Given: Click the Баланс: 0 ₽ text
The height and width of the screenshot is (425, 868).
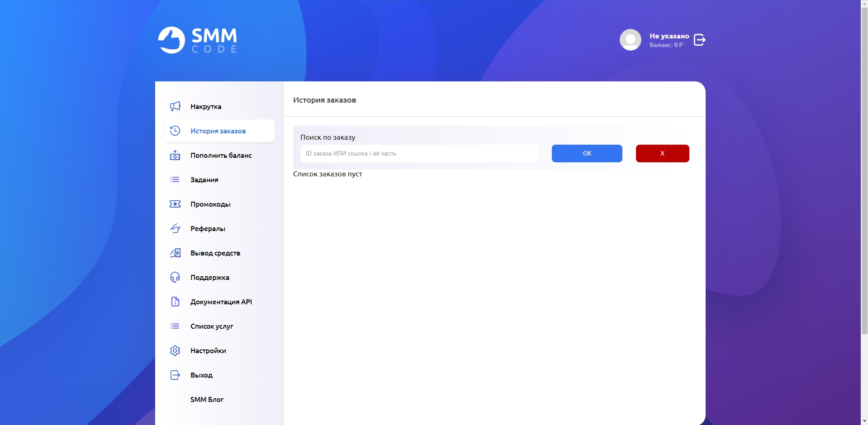Looking at the screenshot, I should coord(666,45).
